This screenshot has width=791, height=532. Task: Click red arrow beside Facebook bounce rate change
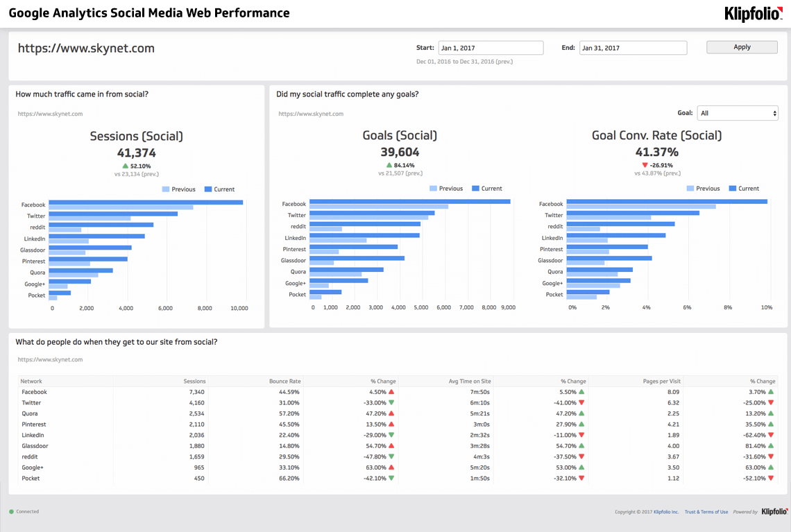click(x=391, y=392)
